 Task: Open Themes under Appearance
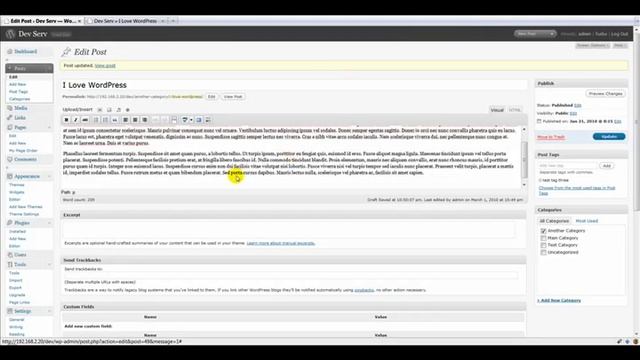tap(17, 185)
